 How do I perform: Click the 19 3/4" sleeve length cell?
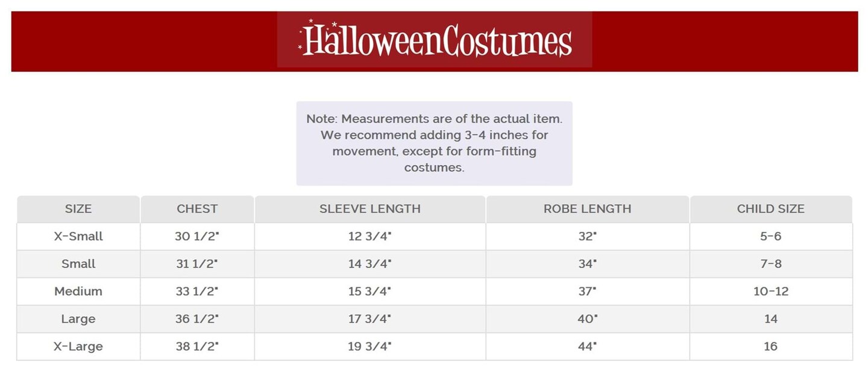370,346
